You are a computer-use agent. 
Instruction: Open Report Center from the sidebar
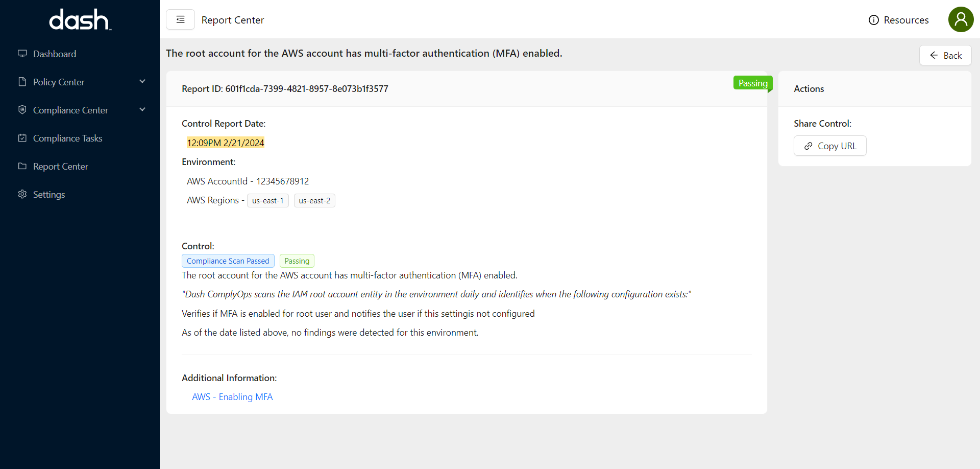tap(60, 166)
